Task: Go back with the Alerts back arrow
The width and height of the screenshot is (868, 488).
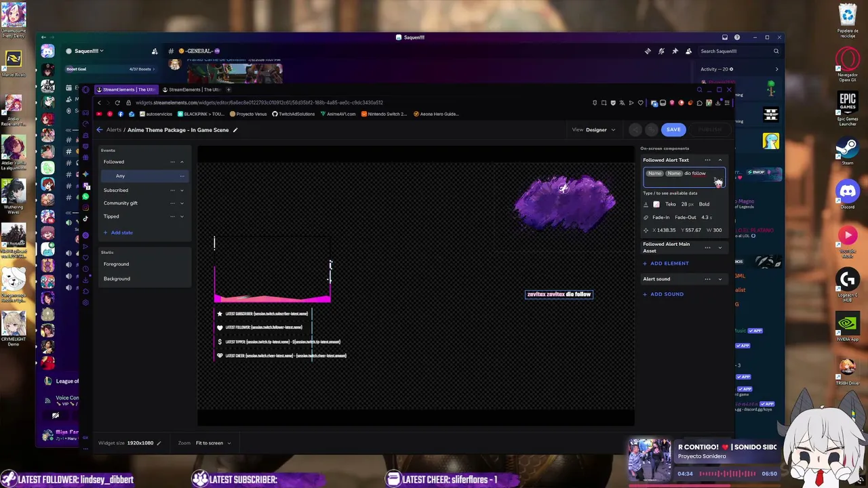Action: pos(100,129)
